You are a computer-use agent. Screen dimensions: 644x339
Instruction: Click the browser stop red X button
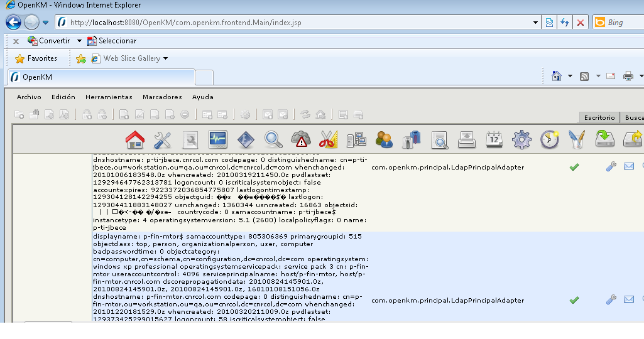point(581,23)
